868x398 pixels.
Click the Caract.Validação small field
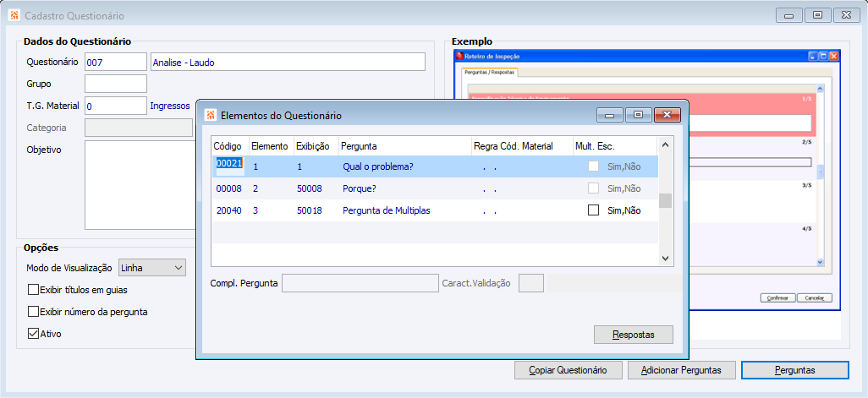pyautogui.click(x=531, y=284)
